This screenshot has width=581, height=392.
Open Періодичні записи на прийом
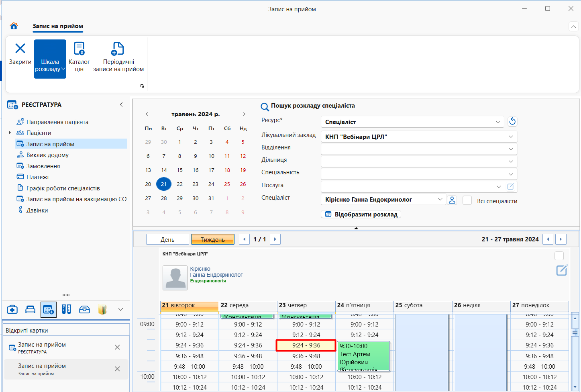(x=118, y=57)
